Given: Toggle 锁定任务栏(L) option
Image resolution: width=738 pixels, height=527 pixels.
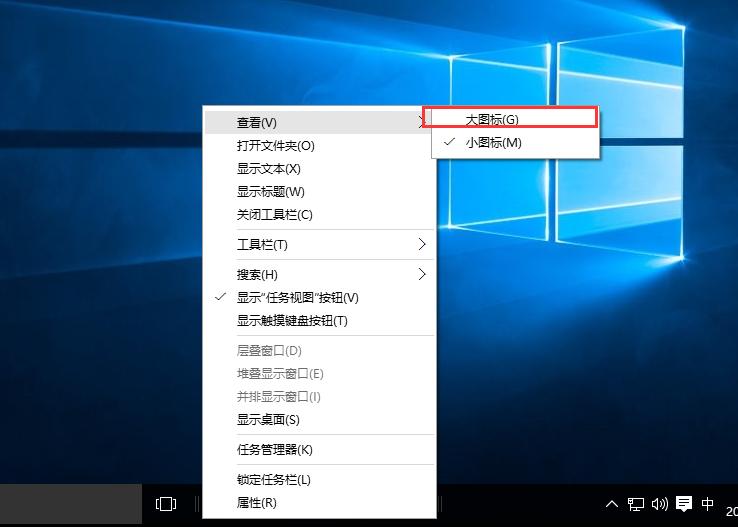Looking at the screenshot, I should pos(319,480).
